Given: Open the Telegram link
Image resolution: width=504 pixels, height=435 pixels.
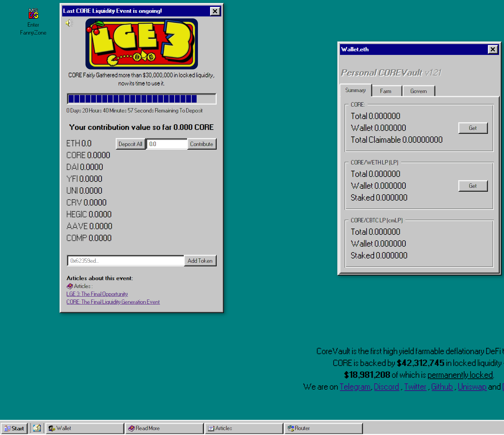Looking at the screenshot, I should [355, 387].
